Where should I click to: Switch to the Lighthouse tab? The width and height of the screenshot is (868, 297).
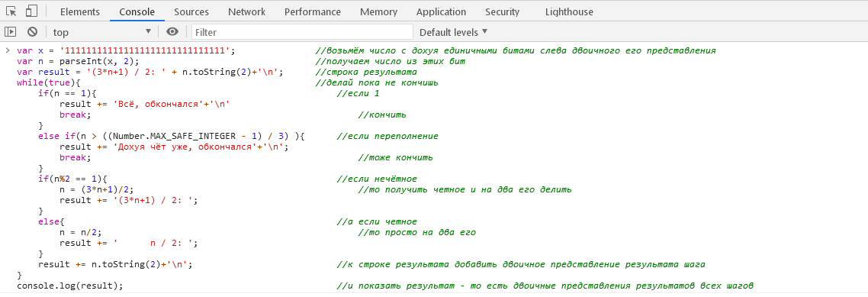(x=569, y=11)
